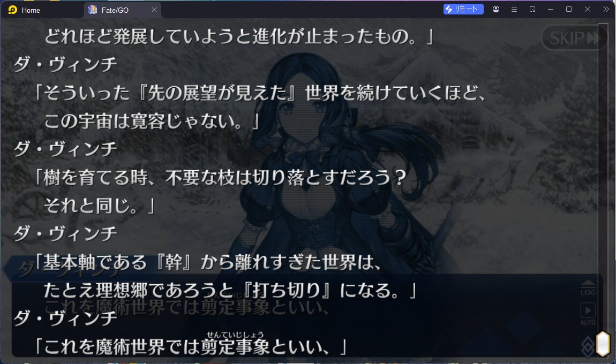Click the diamond icon below AUTO
This screenshot has width=616, height=364.
[588, 346]
